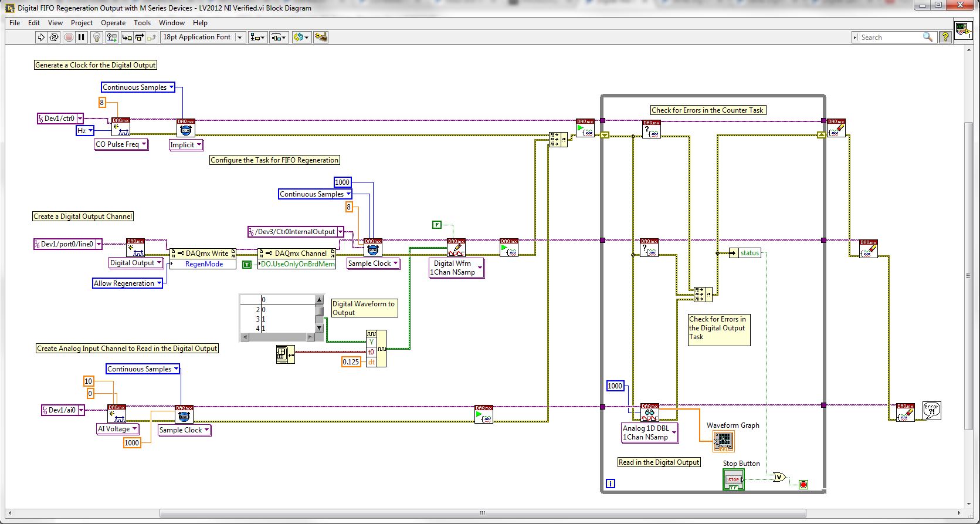Open the Edit menu
This screenshot has width=980, height=524.
point(34,23)
